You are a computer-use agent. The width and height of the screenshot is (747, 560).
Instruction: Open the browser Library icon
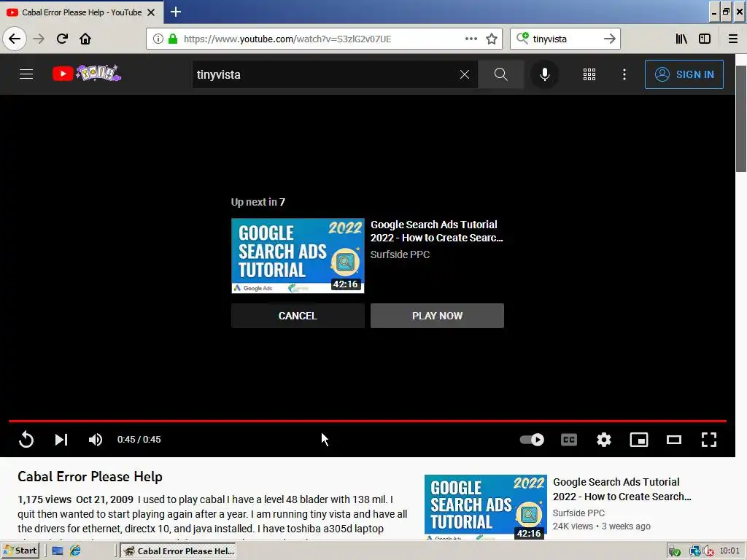point(681,39)
